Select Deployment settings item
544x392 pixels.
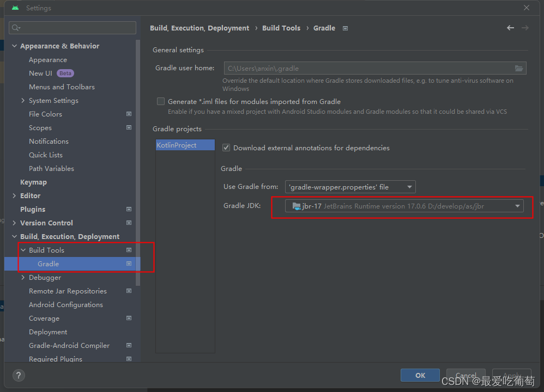(48, 332)
